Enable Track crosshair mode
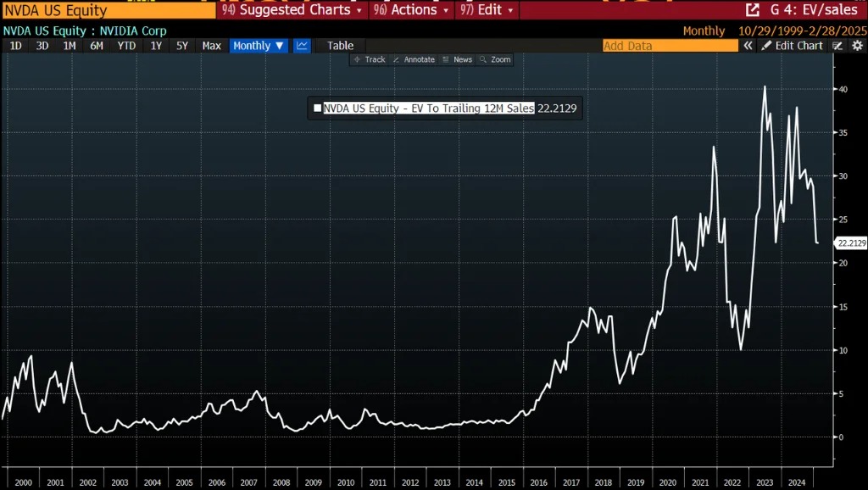The width and height of the screenshot is (868, 490). coord(369,59)
